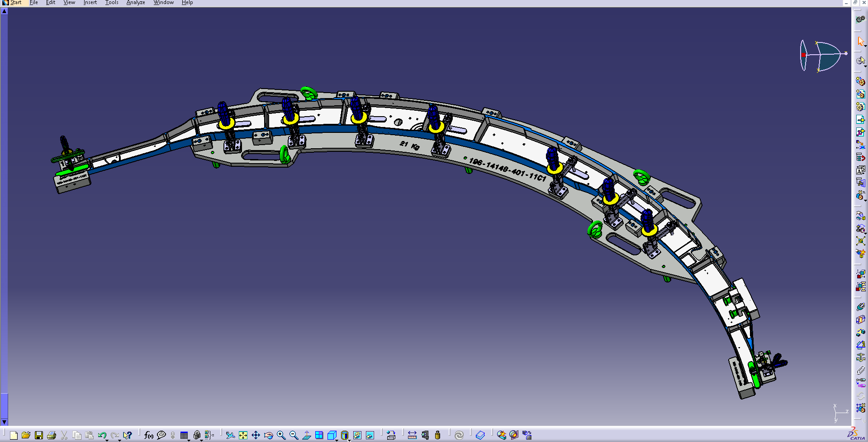Click the Start menu button
The width and height of the screenshot is (868, 442).
[x=13, y=3]
